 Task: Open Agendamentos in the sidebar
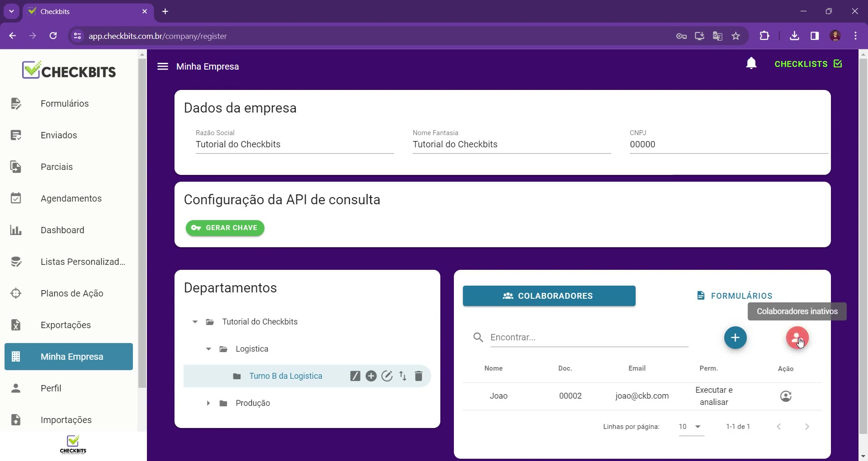click(x=69, y=198)
